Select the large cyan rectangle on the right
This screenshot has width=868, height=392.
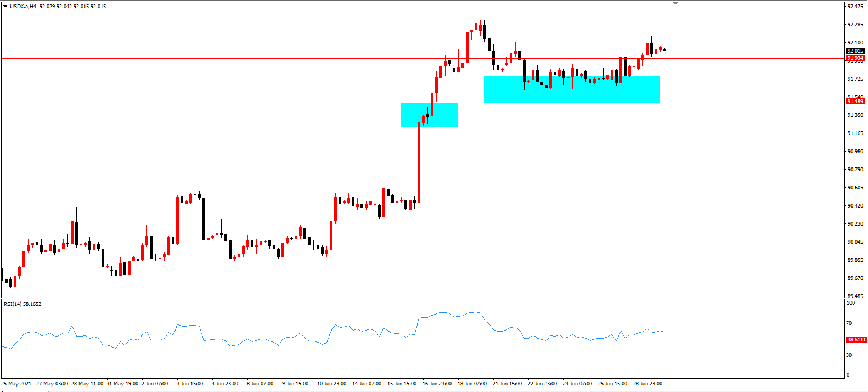point(572,89)
